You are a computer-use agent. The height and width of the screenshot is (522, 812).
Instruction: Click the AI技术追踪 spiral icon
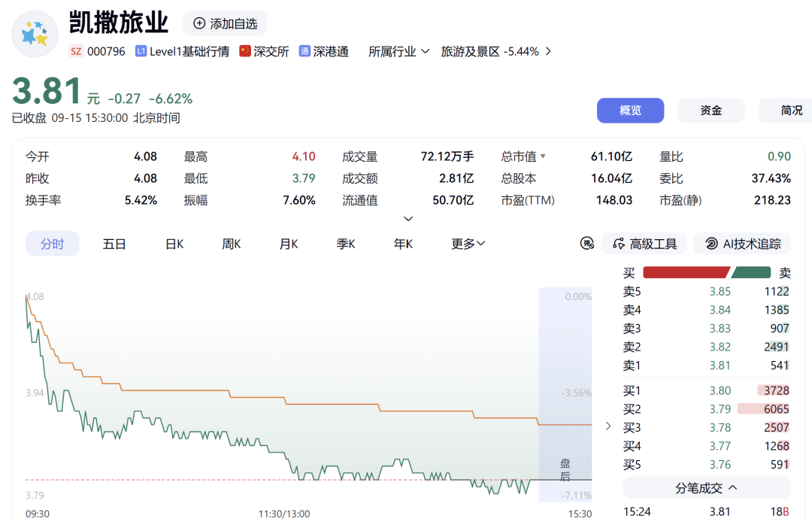click(711, 244)
